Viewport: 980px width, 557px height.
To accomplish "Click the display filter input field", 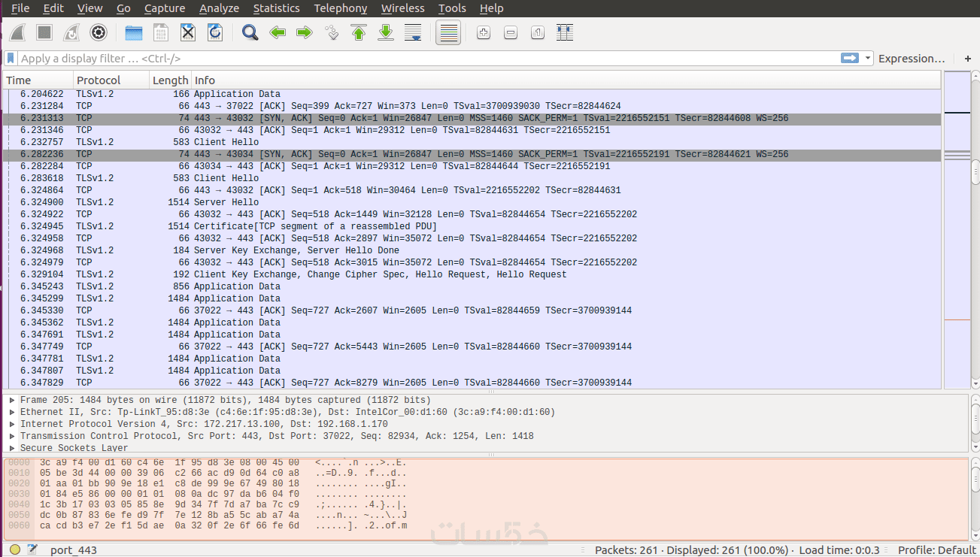I will click(429, 58).
